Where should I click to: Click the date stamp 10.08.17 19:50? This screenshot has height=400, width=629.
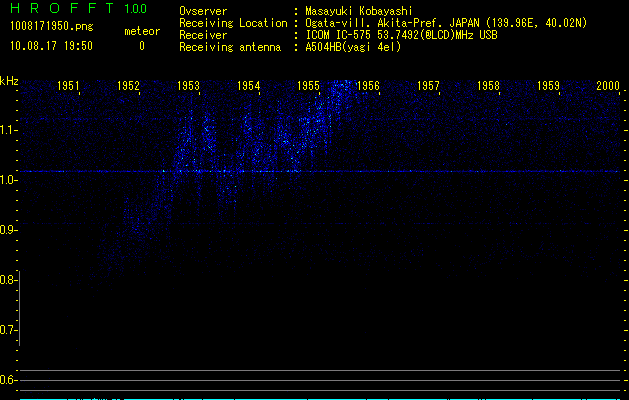[51, 46]
